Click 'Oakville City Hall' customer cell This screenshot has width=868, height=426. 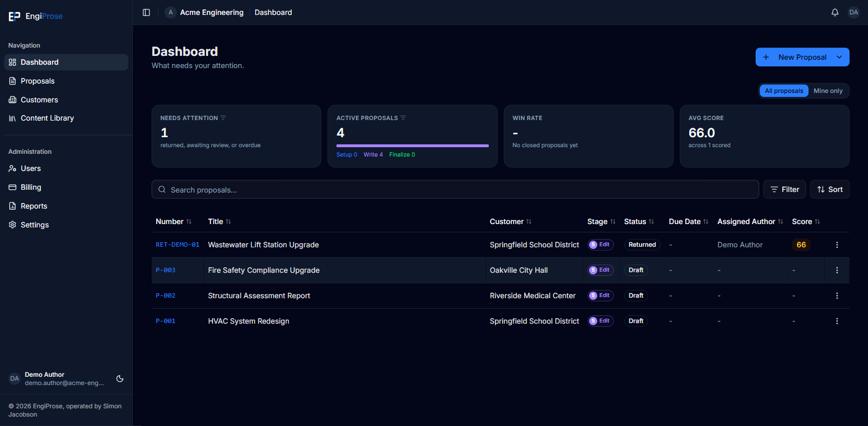click(519, 270)
